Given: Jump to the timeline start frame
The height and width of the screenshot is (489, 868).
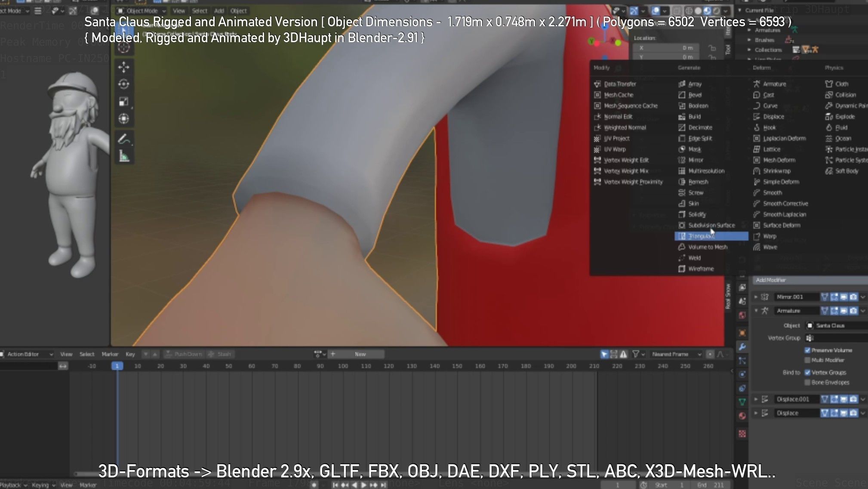Looking at the screenshot, I should [x=336, y=485].
